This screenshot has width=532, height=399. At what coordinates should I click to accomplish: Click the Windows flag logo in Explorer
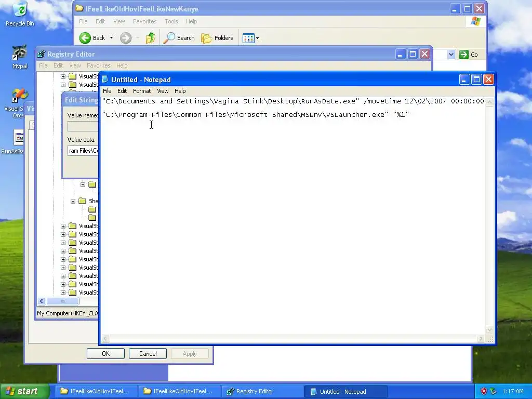point(476,21)
